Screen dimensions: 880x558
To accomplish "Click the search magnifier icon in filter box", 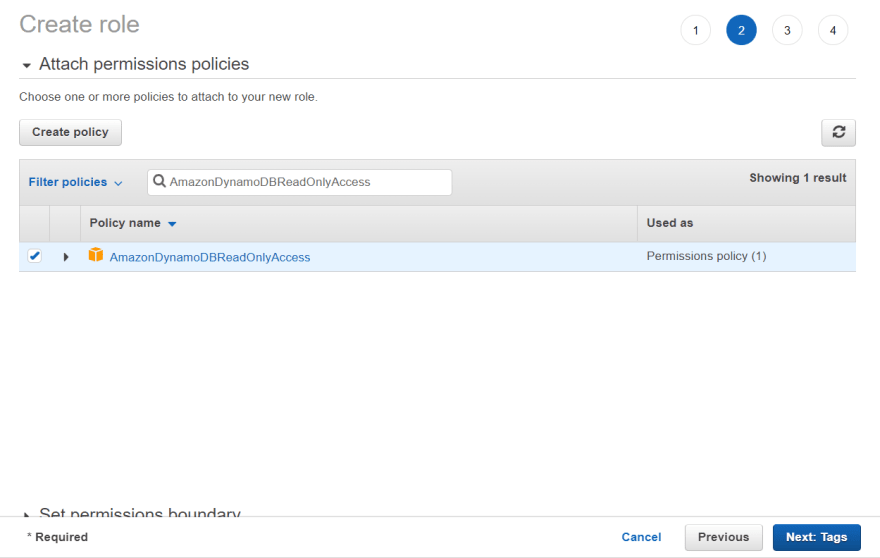I will click(159, 181).
